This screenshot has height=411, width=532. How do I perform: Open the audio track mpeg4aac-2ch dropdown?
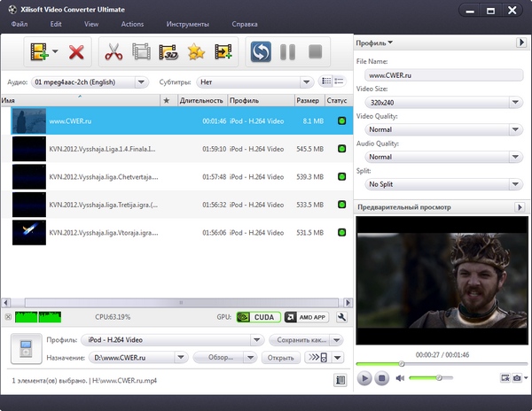coord(90,81)
